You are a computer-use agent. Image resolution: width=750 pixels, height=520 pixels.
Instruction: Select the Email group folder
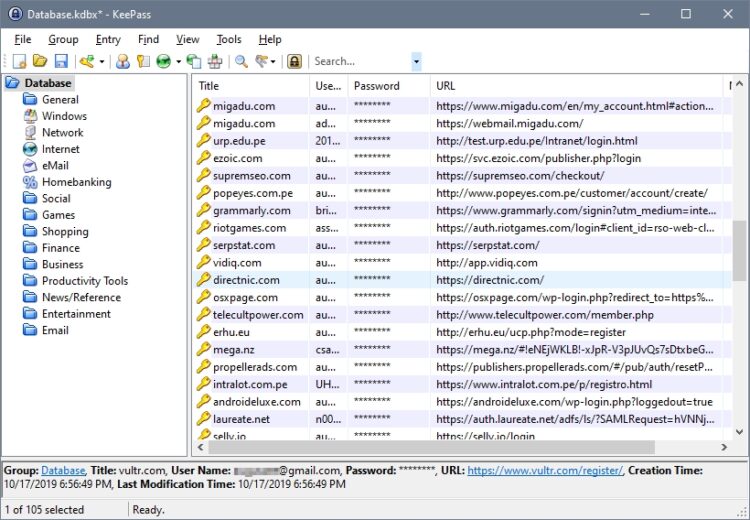point(55,331)
